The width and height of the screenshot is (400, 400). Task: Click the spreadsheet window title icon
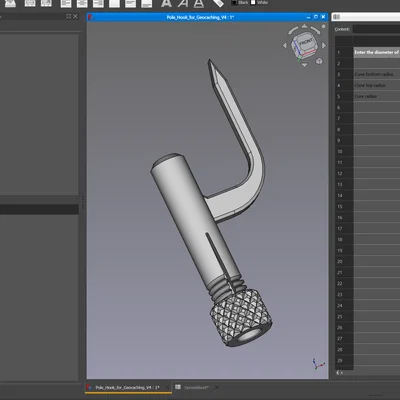point(336,17)
